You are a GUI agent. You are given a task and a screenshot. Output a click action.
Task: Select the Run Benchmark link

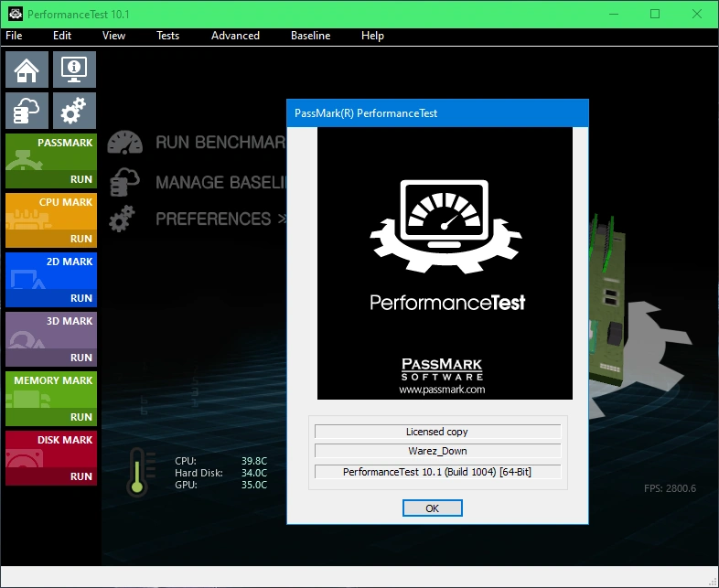pos(220,143)
